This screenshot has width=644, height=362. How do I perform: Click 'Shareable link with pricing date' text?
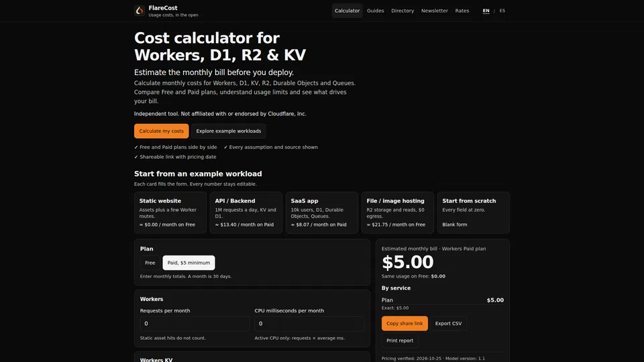[178, 157]
